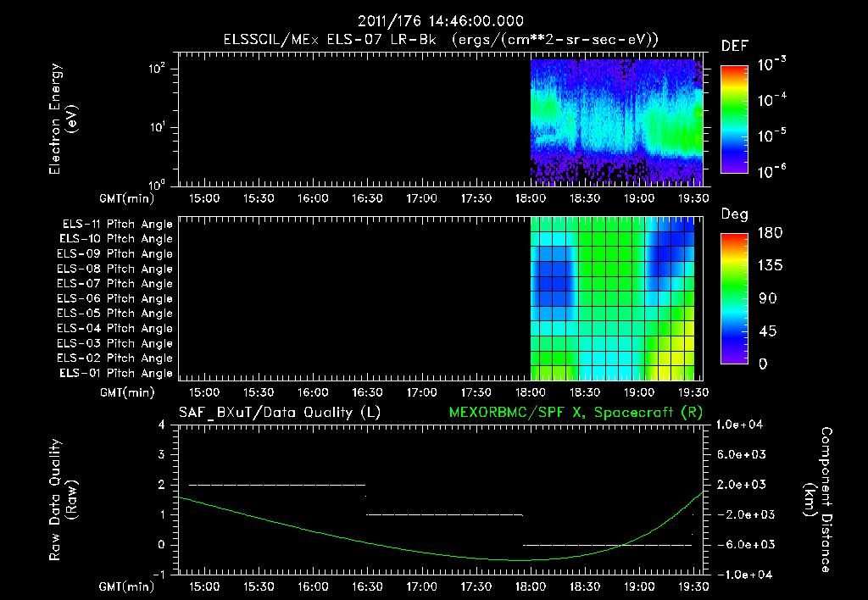868x600 pixels.
Task: Click the ELS-07 Pitch Angle row label
Action: (114, 284)
